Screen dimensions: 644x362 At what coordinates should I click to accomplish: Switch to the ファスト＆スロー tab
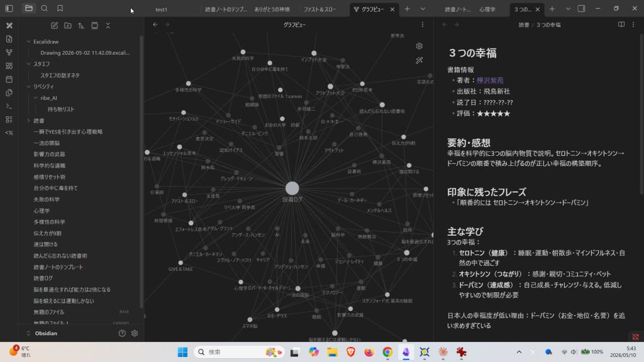click(320, 9)
